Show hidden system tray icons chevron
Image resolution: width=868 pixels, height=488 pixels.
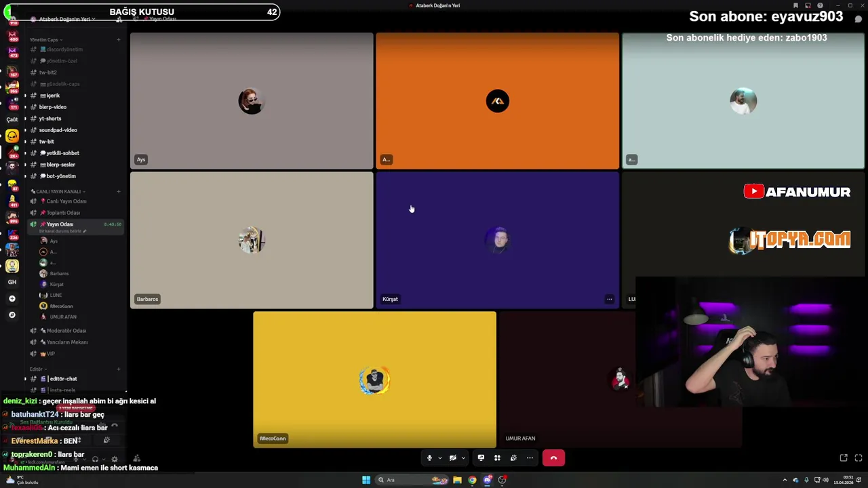[785, 480]
